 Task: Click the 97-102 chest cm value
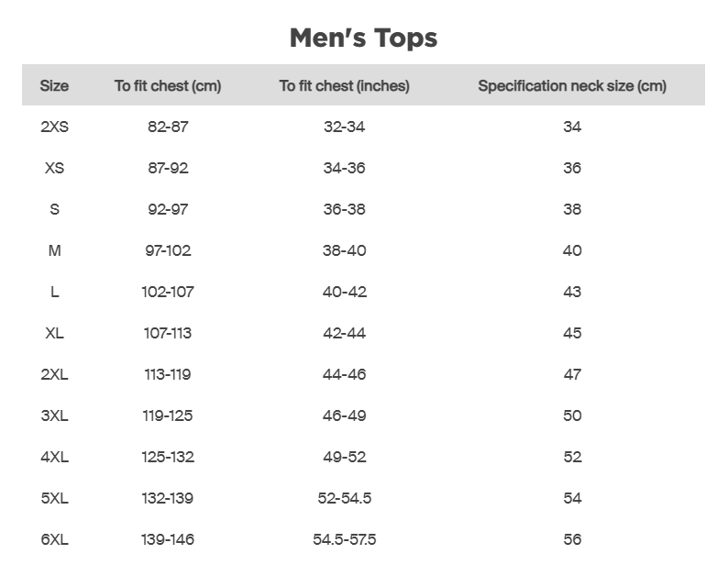point(168,250)
